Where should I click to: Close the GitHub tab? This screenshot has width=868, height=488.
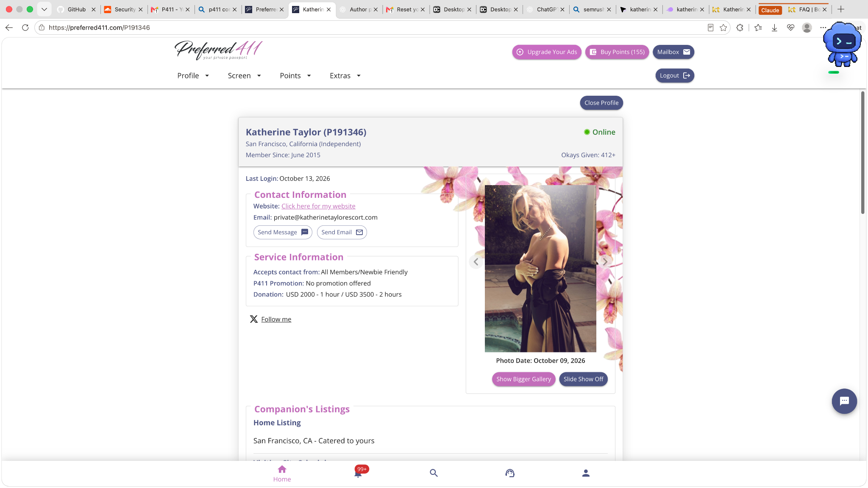[94, 9]
